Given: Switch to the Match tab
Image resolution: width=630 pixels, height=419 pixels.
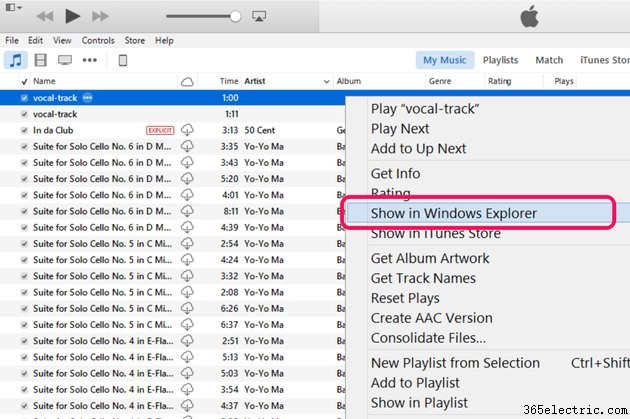Looking at the screenshot, I should click(549, 60).
